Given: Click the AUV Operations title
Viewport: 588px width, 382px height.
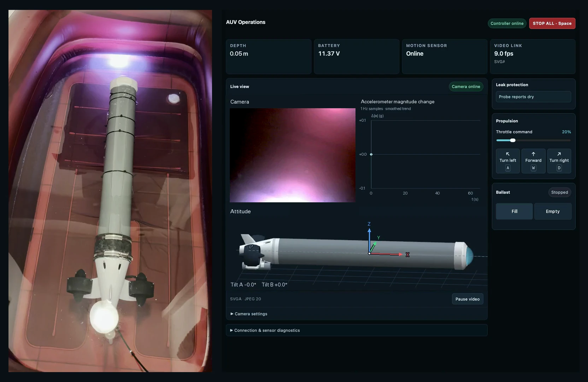Looking at the screenshot, I should (x=246, y=22).
